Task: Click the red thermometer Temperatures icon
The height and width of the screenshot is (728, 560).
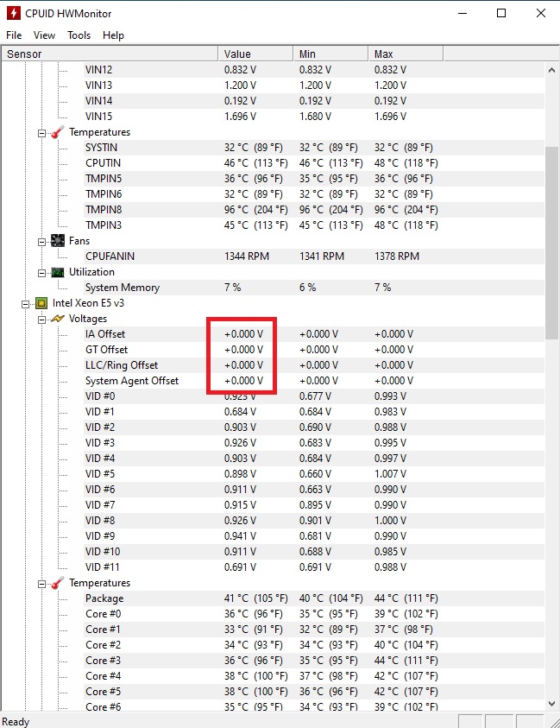Action: tap(58, 132)
